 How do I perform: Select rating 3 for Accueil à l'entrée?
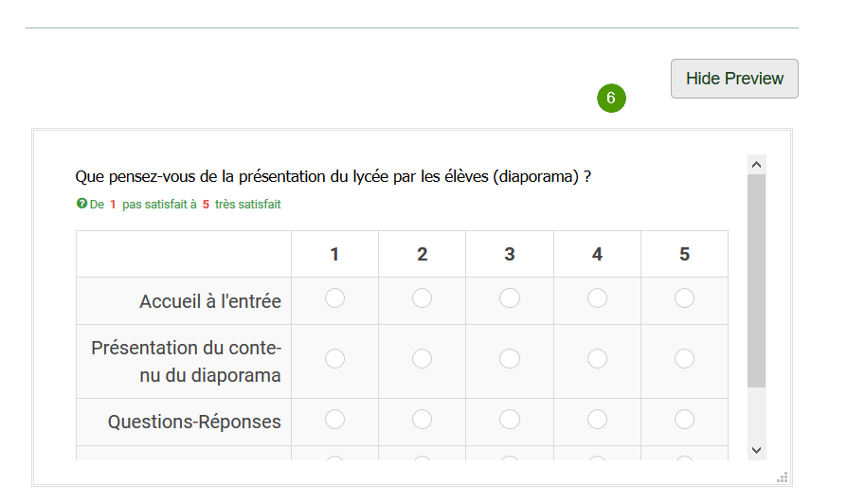[x=510, y=298]
